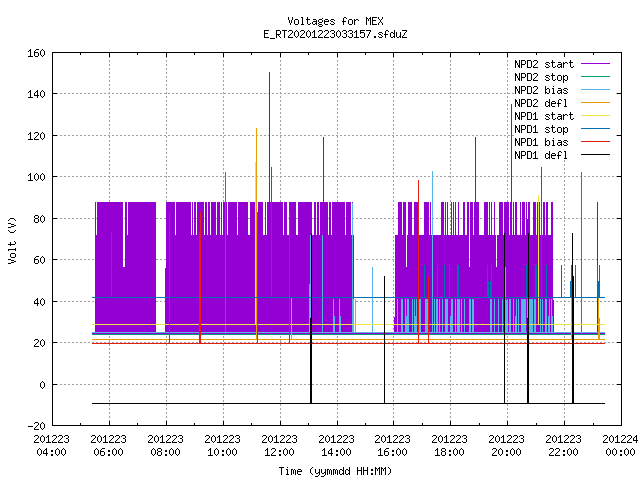Click the NPD1 start legend label
The image size is (640, 480).
pyautogui.click(x=544, y=116)
